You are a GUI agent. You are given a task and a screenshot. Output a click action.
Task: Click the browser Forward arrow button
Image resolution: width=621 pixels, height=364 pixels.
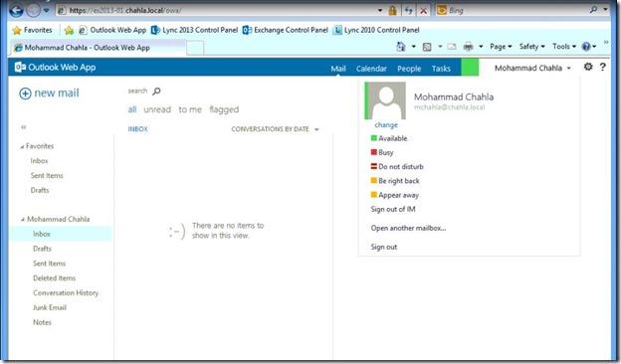[x=33, y=10]
